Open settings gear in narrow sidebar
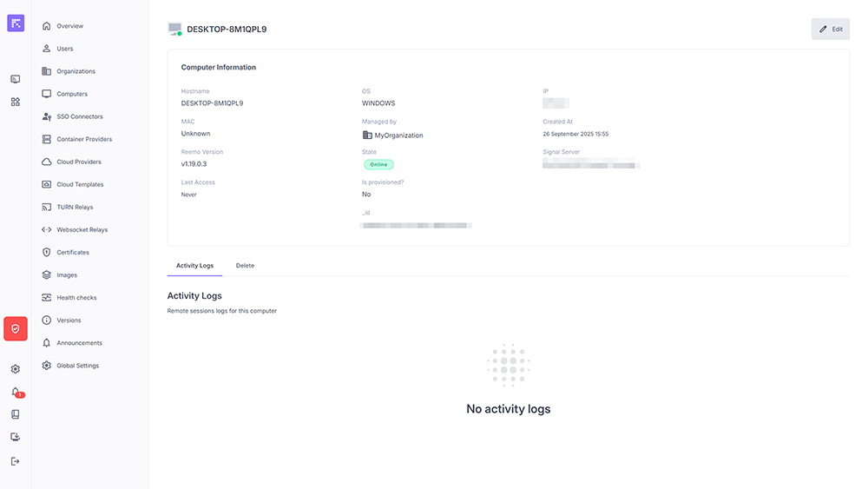The height and width of the screenshot is (489, 868). [16, 369]
